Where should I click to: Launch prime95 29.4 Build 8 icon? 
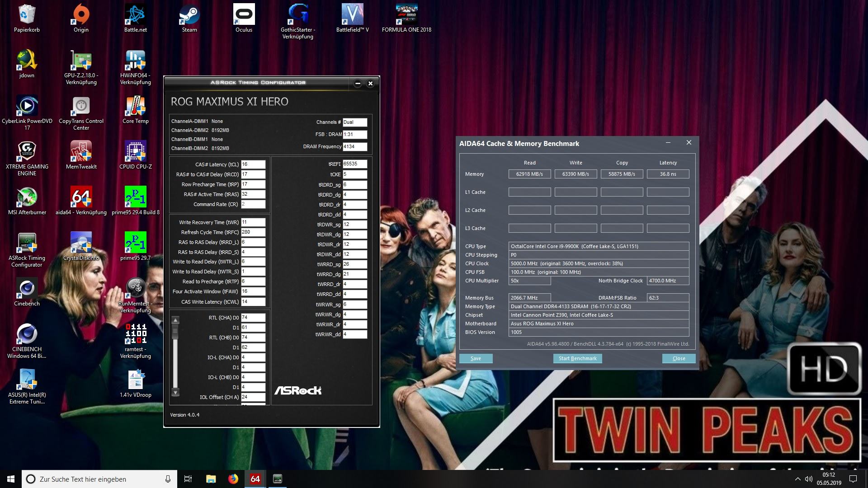(135, 201)
